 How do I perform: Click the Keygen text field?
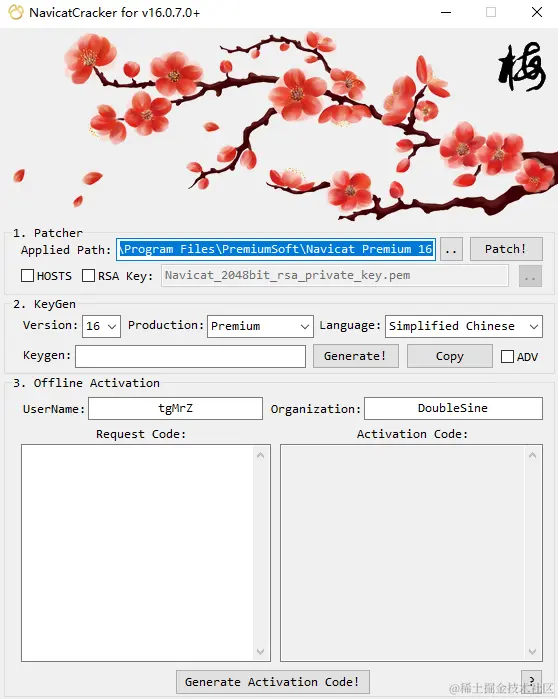click(190, 356)
